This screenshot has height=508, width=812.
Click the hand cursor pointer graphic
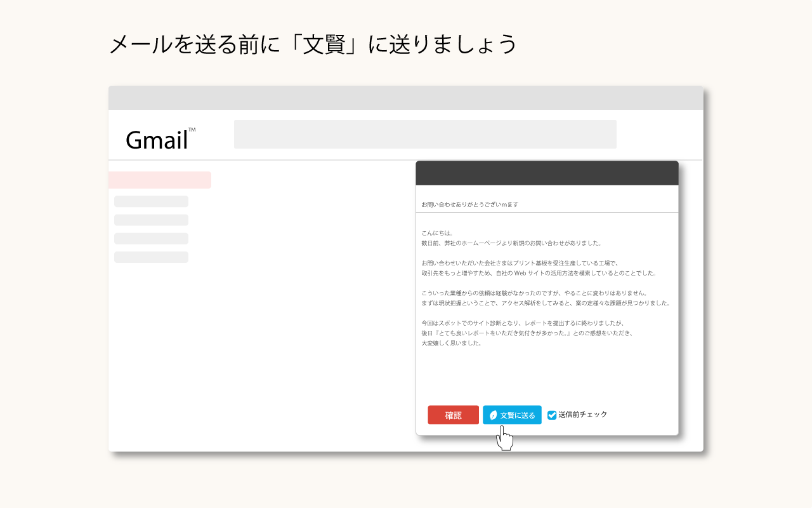pos(505,438)
